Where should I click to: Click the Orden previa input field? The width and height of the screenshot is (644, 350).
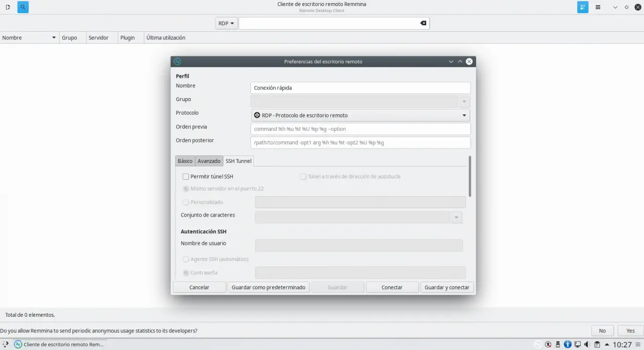tap(360, 129)
